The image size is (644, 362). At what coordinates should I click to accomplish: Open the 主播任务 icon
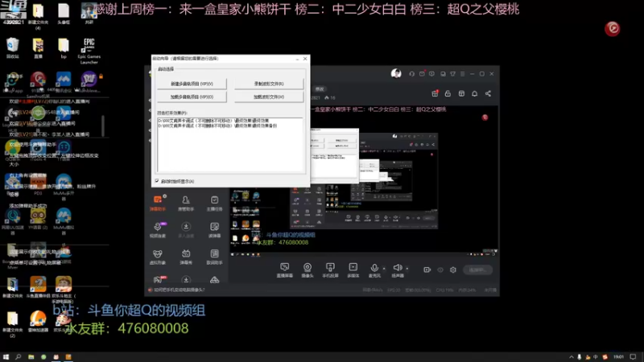tap(214, 204)
